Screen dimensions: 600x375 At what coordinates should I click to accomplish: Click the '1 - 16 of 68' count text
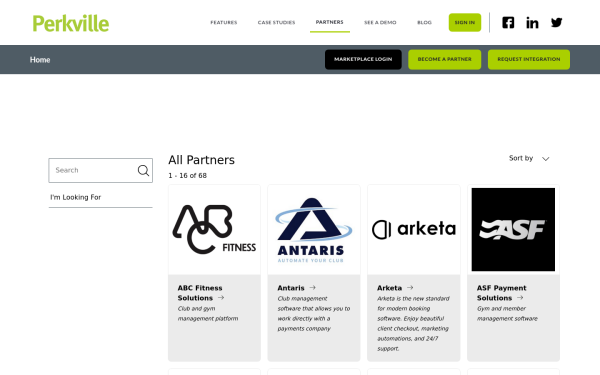point(188,176)
